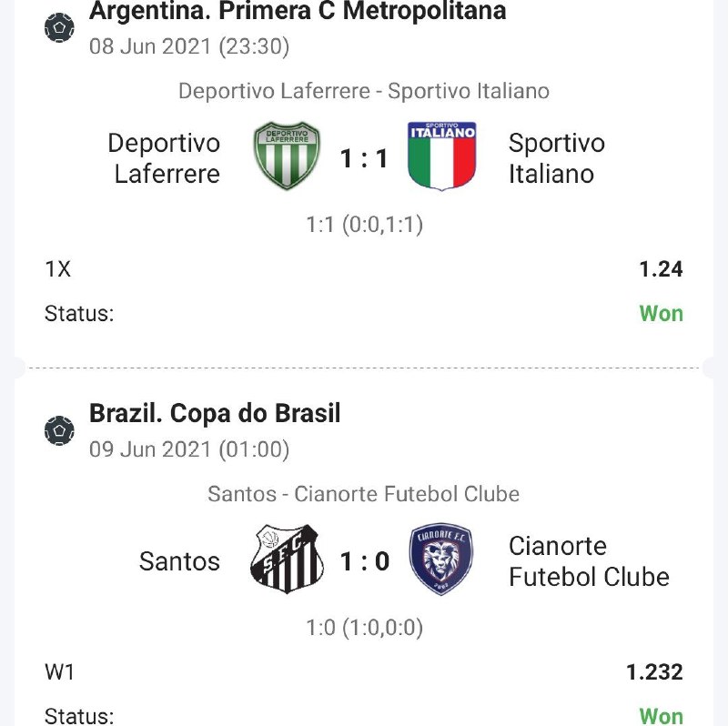Click the Santos club crest
This screenshot has width=728, height=726.
click(x=287, y=560)
